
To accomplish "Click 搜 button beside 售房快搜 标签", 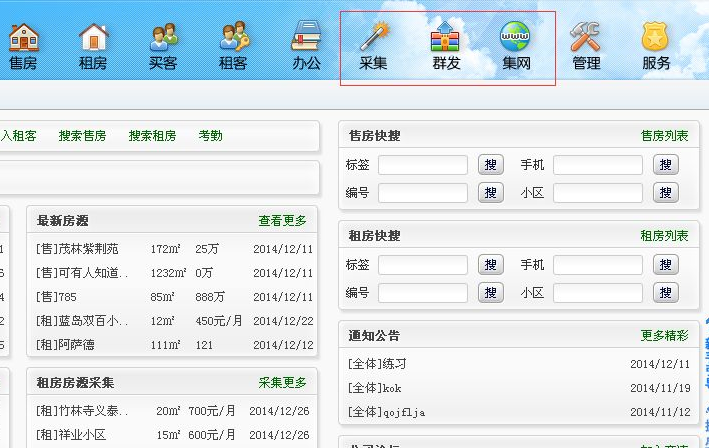I will [x=491, y=165].
